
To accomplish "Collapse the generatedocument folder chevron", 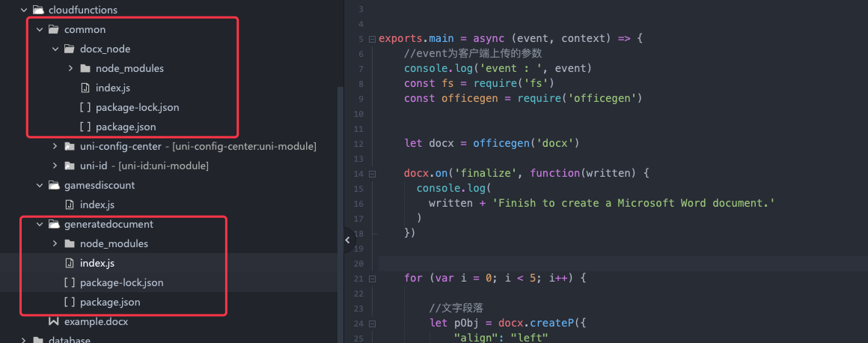I will tap(40, 225).
